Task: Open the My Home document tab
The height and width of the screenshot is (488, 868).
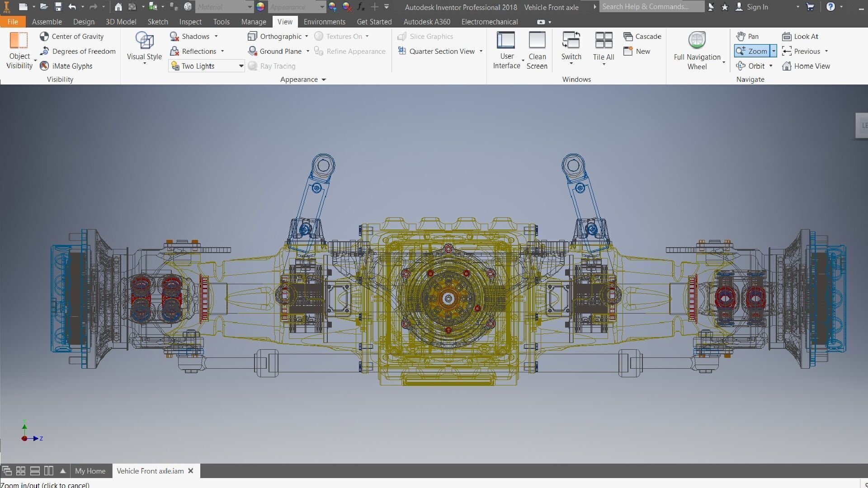Action: (x=90, y=471)
